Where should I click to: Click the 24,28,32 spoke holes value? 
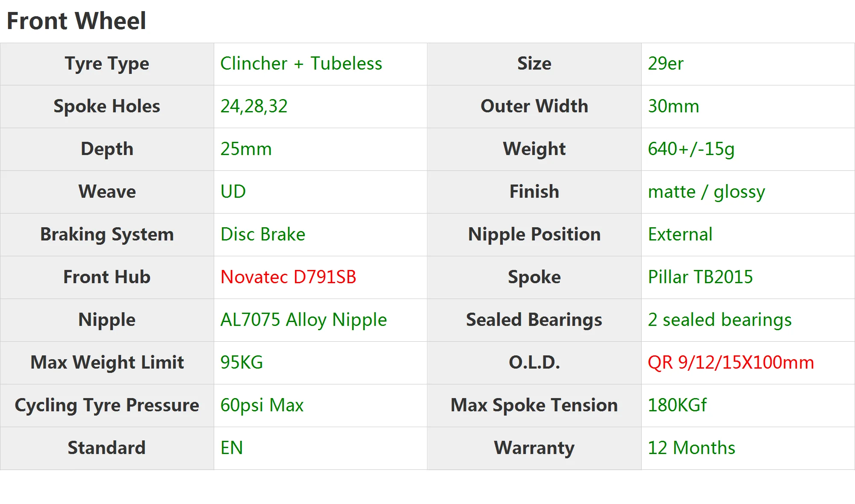point(254,106)
